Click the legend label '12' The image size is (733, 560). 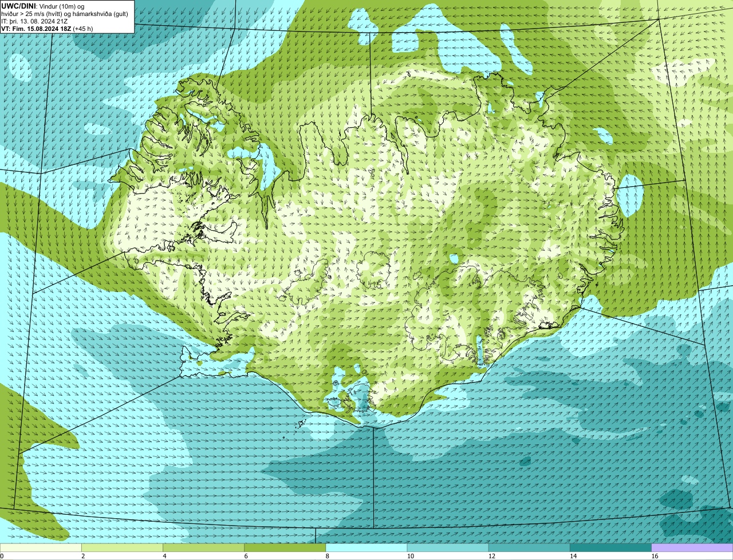[x=492, y=556]
